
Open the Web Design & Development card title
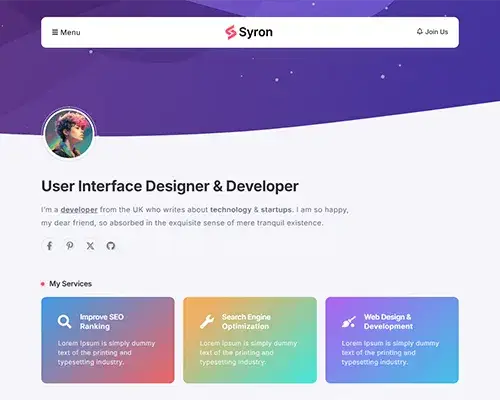[x=388, y=322]
